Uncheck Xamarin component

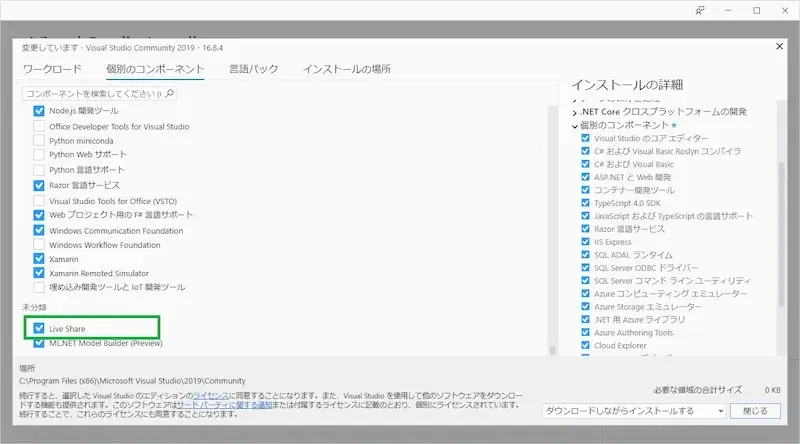click(39, 259)
